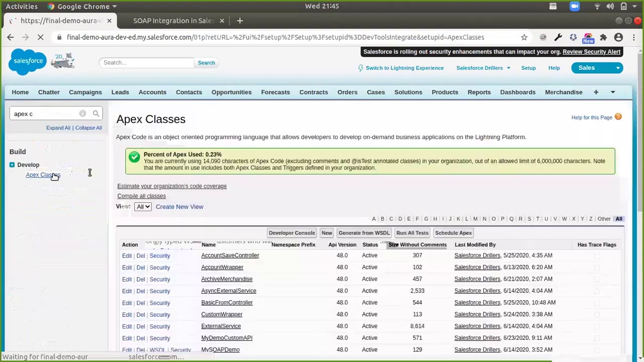This screenshot has height=362, width=644.
Task: Open a new browser tab
Action: tap(240, 21)
